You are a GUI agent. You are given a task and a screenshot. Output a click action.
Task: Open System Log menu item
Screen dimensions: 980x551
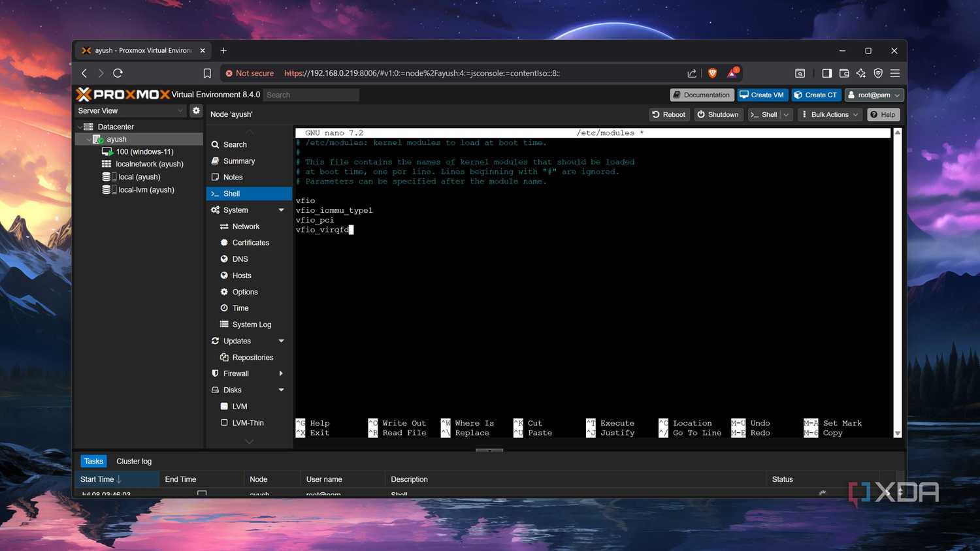[x=249, y=324]
